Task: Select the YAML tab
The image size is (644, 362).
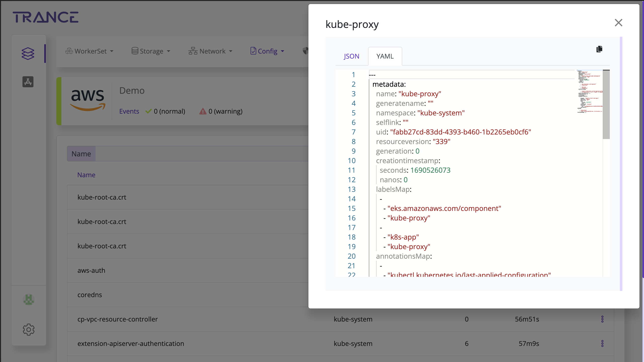Action: (x=385, y=56)
